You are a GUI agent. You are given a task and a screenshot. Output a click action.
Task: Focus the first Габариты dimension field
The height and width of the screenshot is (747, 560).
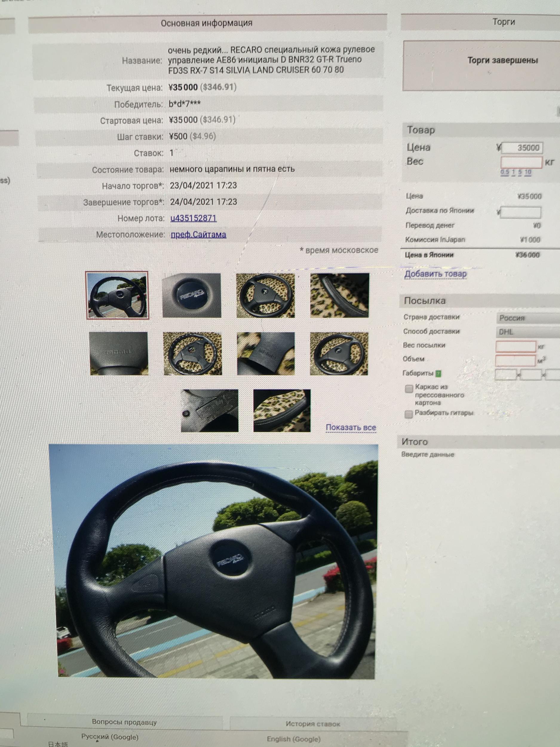coord(505,375)
